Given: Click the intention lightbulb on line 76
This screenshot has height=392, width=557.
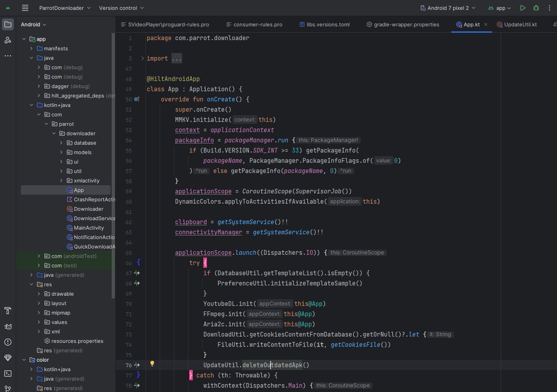Looking at the screenshot, I should (x=152, y=365).
